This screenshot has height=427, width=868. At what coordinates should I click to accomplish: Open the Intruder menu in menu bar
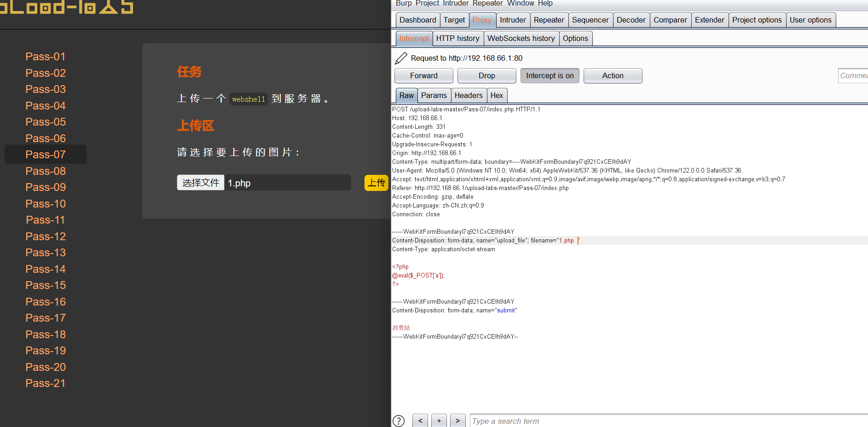click(x=456, y=3)
